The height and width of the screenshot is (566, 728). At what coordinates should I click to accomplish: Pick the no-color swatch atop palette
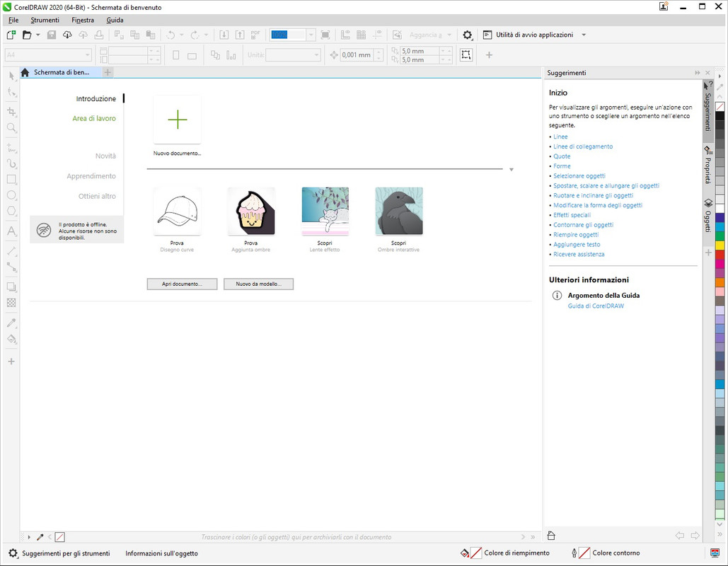click(720, 107)
